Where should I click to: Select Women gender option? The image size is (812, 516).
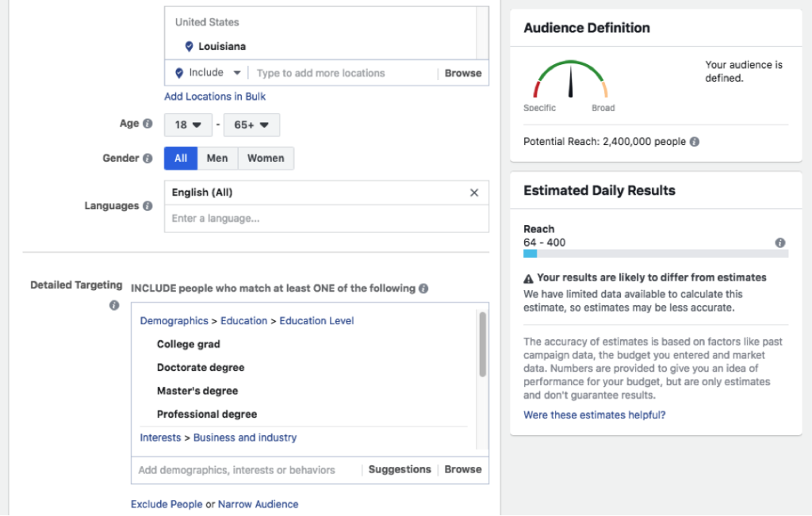click(266, 159)
